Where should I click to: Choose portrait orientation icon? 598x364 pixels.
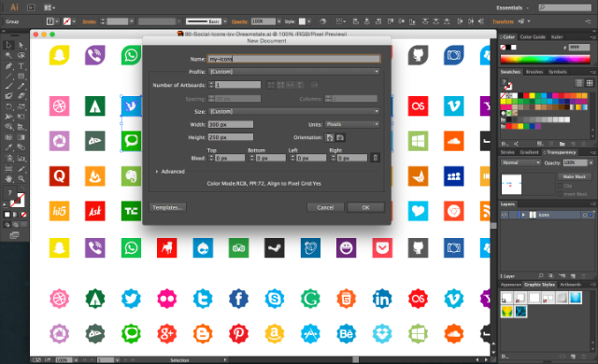tap(330, 137)
